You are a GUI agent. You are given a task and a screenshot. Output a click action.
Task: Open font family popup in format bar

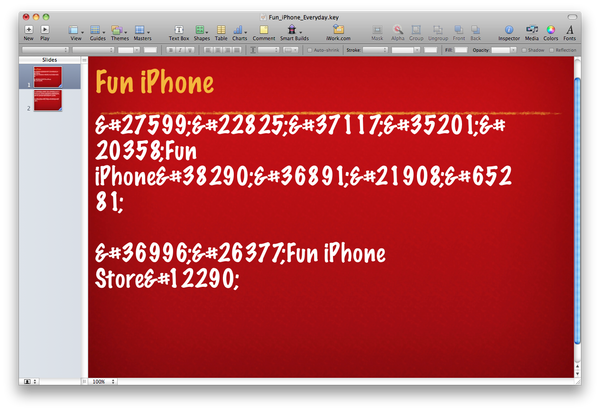(45, 50)
